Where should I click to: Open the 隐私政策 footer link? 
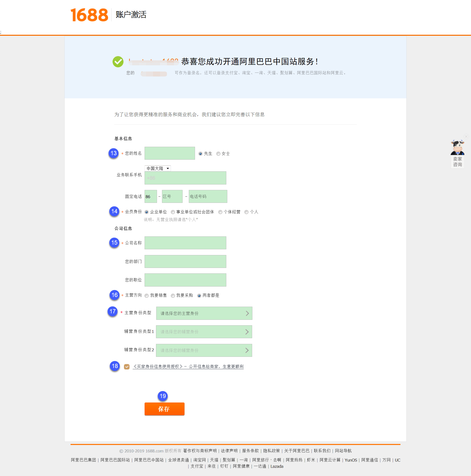click(272, 451)
